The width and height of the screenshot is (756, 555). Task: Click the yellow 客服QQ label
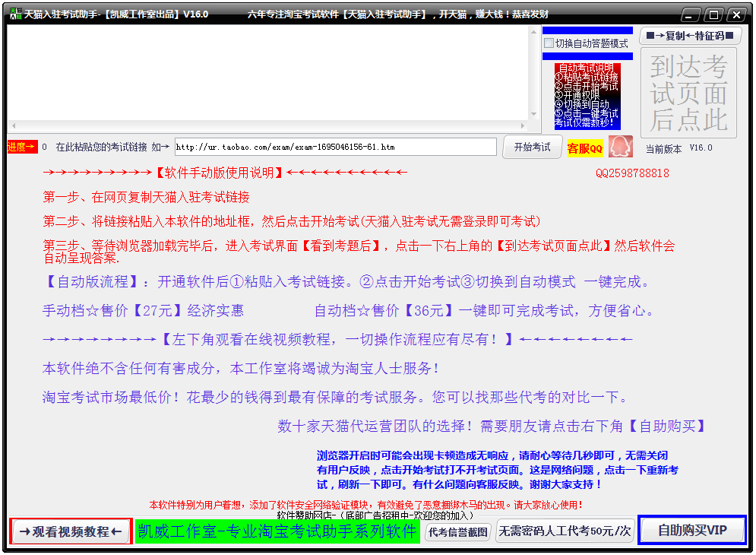(585, 148)
